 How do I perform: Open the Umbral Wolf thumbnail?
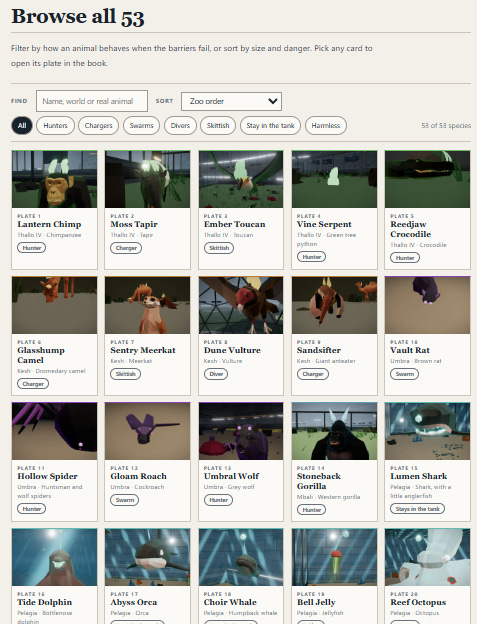(x=241, y=431)
